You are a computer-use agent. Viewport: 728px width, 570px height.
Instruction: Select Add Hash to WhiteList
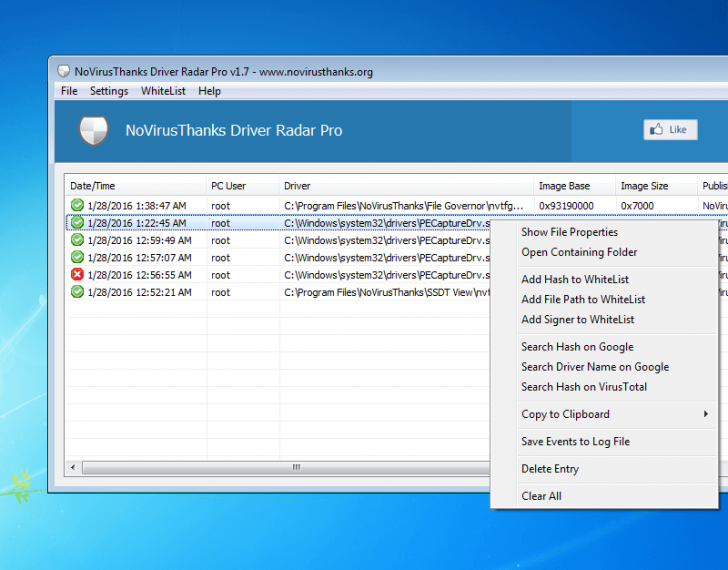tap(575, 279)
